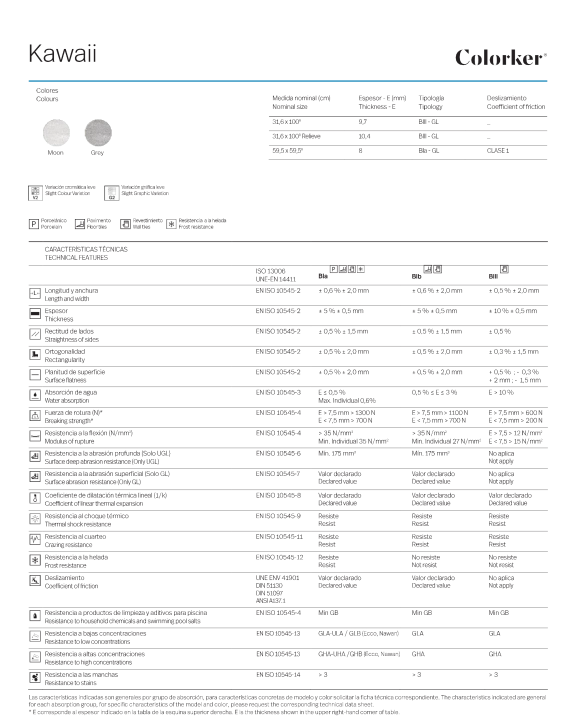Viewport: 576px width, 720px height.
Task: Click the floor tiles icon beside Pavimento
Action: point(80,224)
